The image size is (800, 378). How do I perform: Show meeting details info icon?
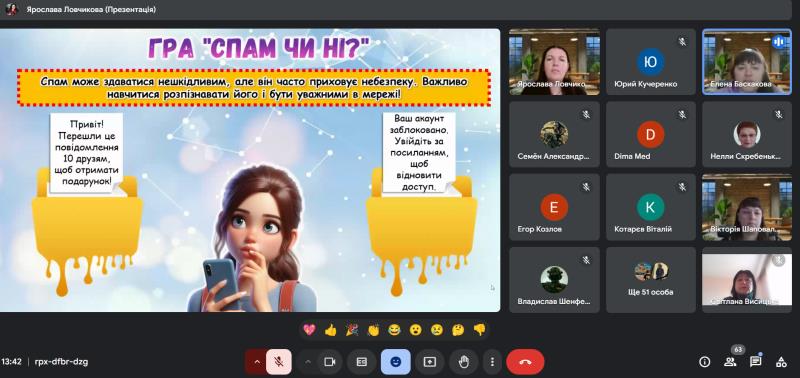pyautogui.click(x=705, y=362)
